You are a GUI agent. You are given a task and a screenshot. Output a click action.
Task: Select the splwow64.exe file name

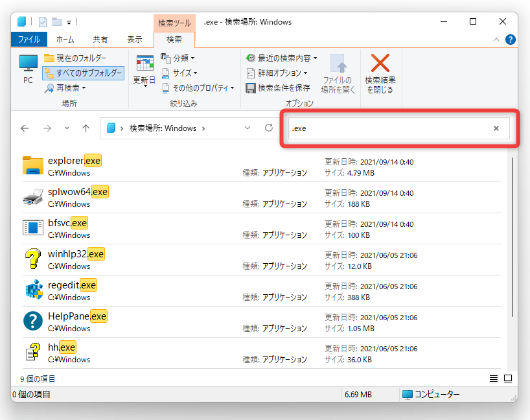(78, 192)
